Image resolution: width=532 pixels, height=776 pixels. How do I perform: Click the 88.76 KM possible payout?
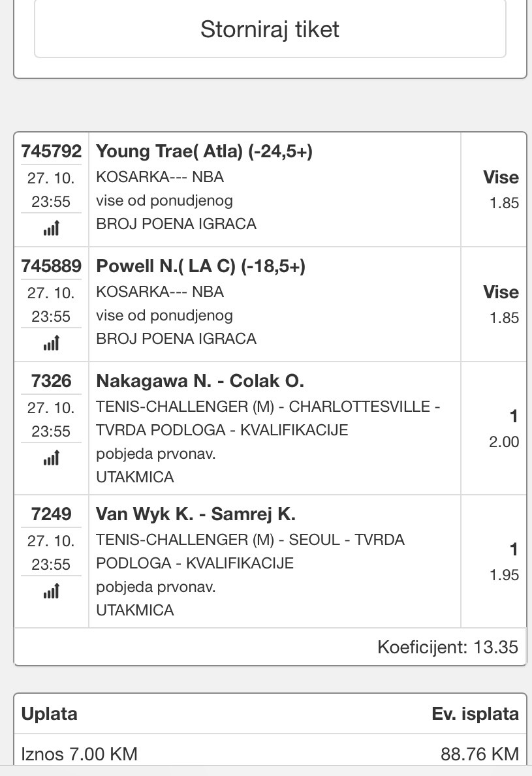click(x=480, y=754)
